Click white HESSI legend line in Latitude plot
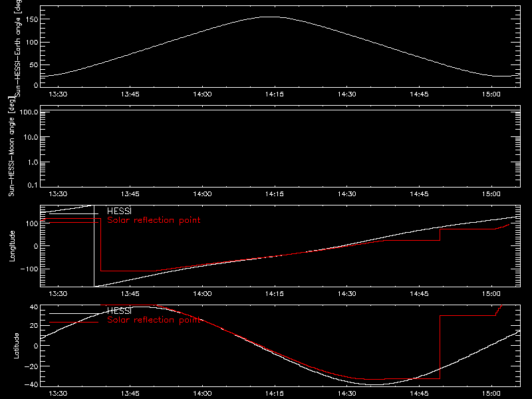Image resolution: width=532 pixels, height=399 pixels. click(x=74, y=313)
